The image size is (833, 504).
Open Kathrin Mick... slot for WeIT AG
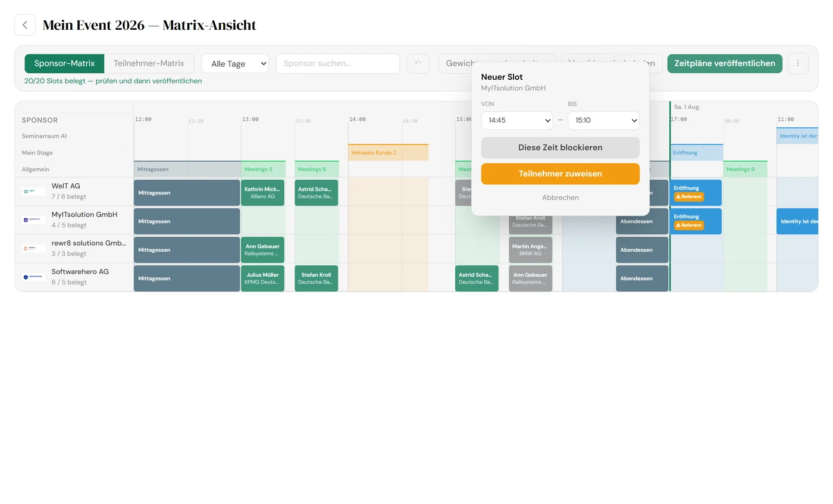(262, 193)
